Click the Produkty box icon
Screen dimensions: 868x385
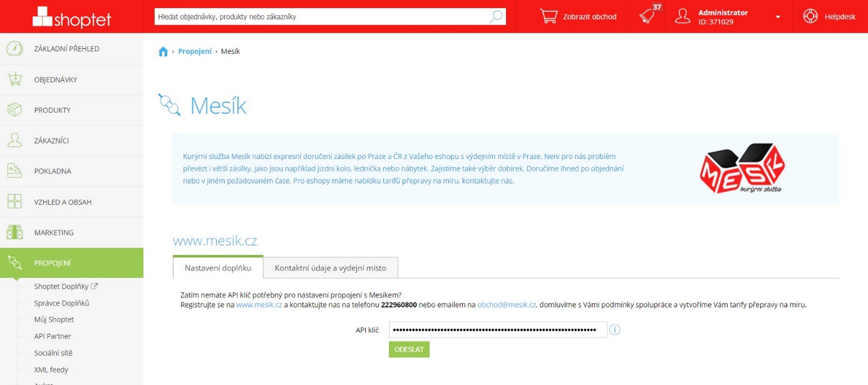pyautogui.click(x=14, y=110)
